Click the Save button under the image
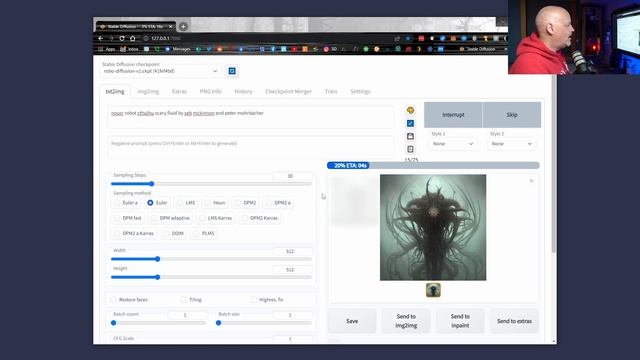Screen dimensions: 640x360 click(352, 321)
